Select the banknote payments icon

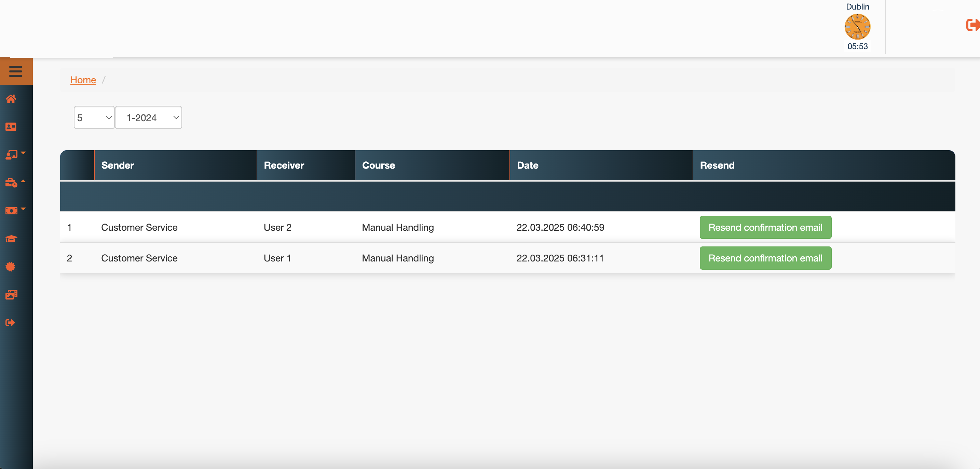(11, 211)
